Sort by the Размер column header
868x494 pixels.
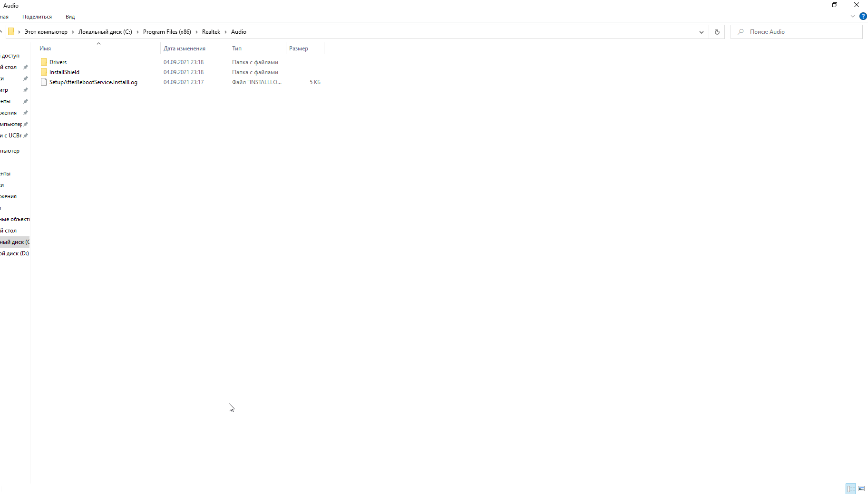(305, 48)
